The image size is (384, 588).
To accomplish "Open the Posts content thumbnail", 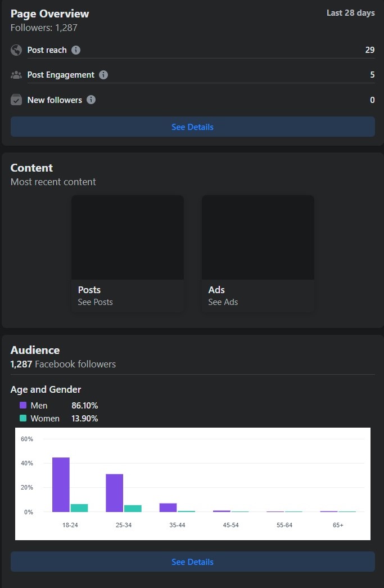I will coord(128,237).
